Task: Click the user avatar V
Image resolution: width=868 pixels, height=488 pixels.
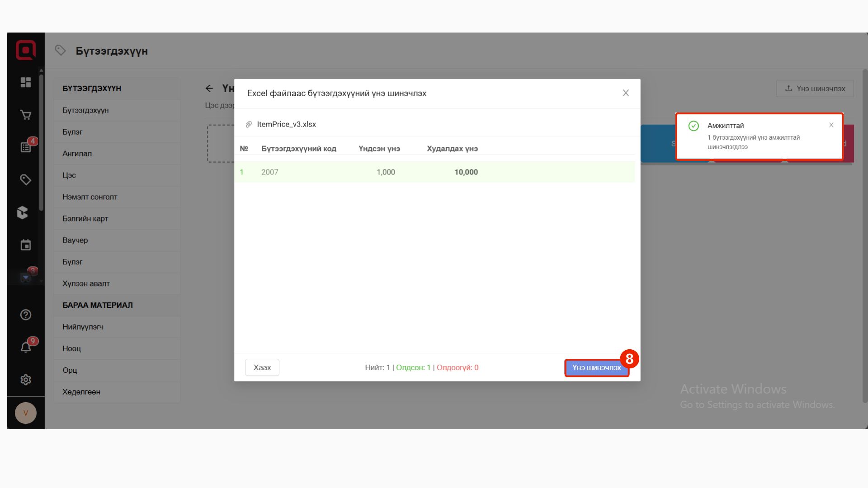Action: point(26,413)
